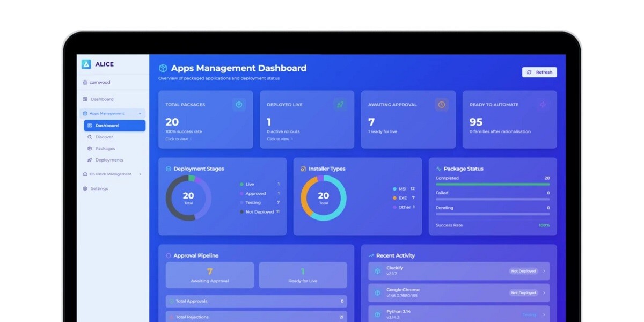This screenshot has width=644, height=322.
Task: Select the Ready for Live tile
Action: (303, 275)
